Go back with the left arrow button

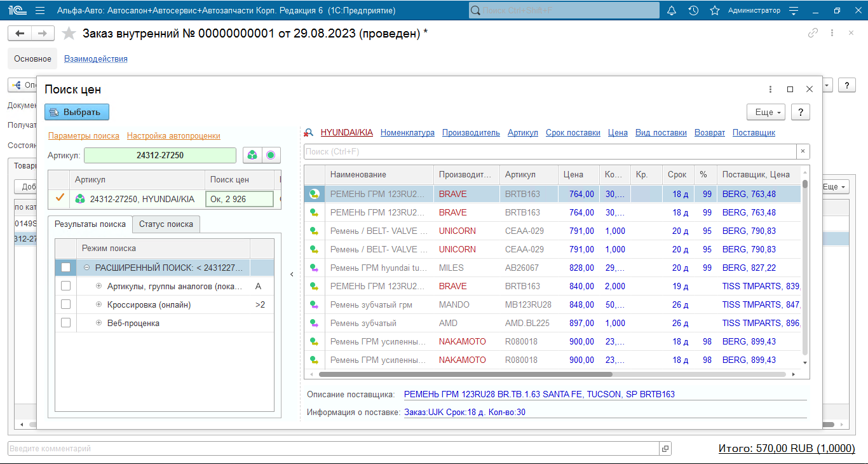pyautogui.click(x=20, y=34)
